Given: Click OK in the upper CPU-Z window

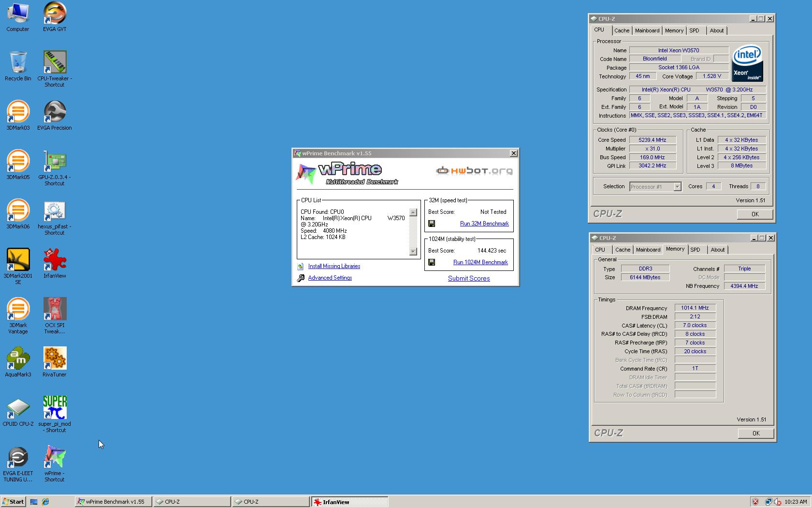Looking at the screenshot, I should (x=755, y=214).
